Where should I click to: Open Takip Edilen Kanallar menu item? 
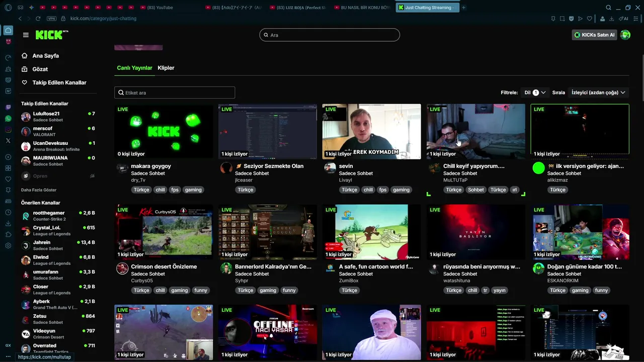pyautogui.click(x=59, y=82)
